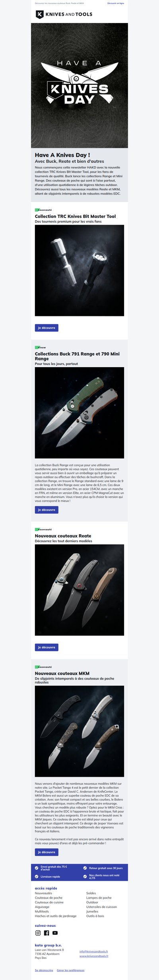
Task: Open the Facebook social icon
Action: [x=47, y=933]
